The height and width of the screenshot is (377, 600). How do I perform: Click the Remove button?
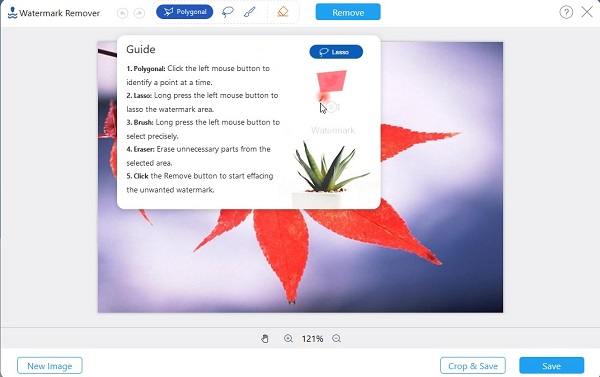[348, 12]
